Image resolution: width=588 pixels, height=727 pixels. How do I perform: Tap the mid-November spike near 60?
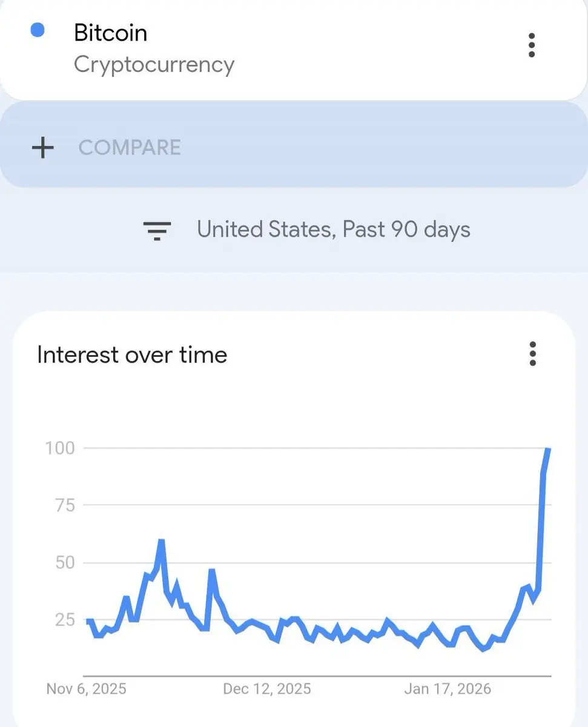point(161,541)
